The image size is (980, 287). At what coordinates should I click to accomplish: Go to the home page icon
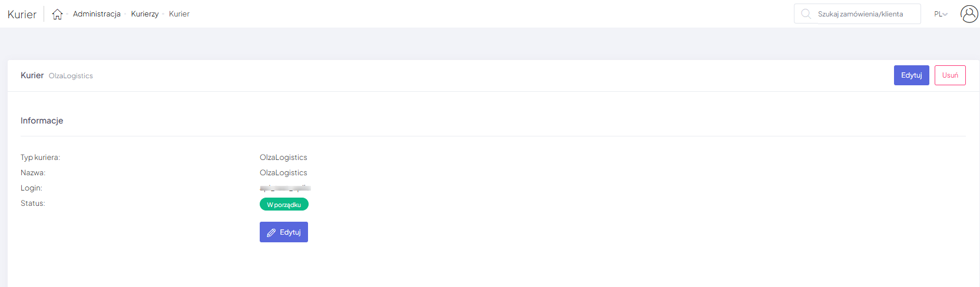tap(57, 14)
